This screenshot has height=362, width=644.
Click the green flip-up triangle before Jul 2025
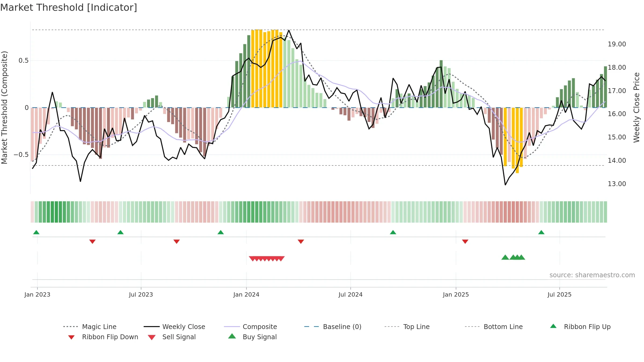541,232
